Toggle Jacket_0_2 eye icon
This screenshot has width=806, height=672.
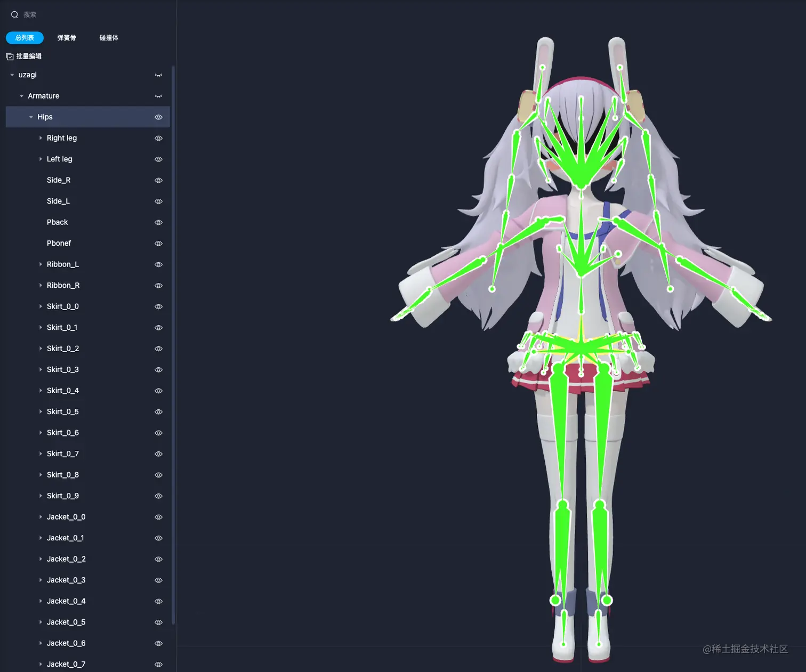158,559
